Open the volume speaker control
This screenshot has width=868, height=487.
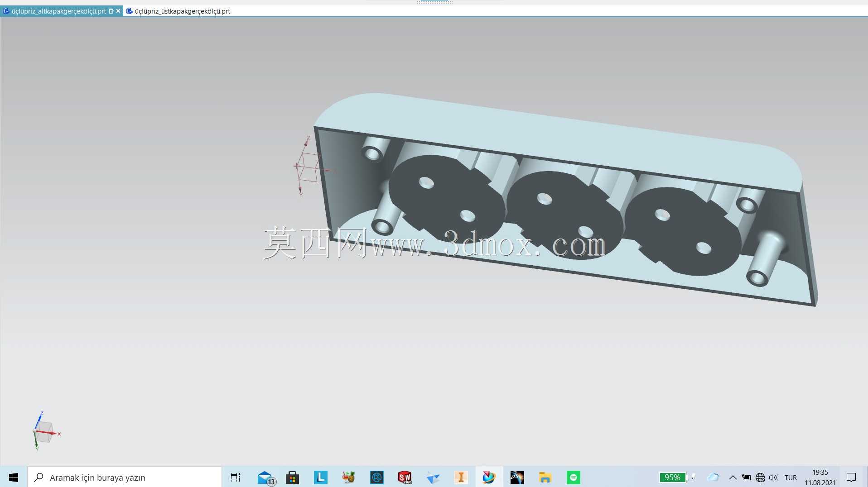coord(773,477)
